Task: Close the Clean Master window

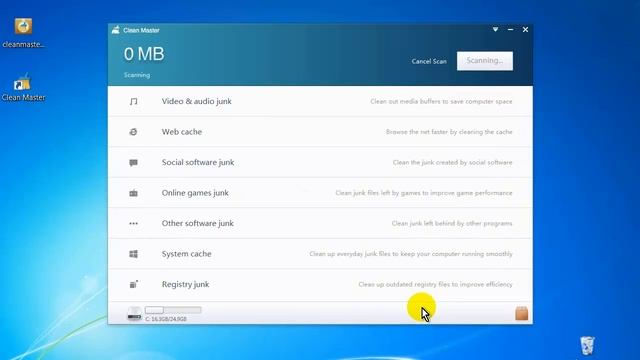Action: [x=525, y=29]
